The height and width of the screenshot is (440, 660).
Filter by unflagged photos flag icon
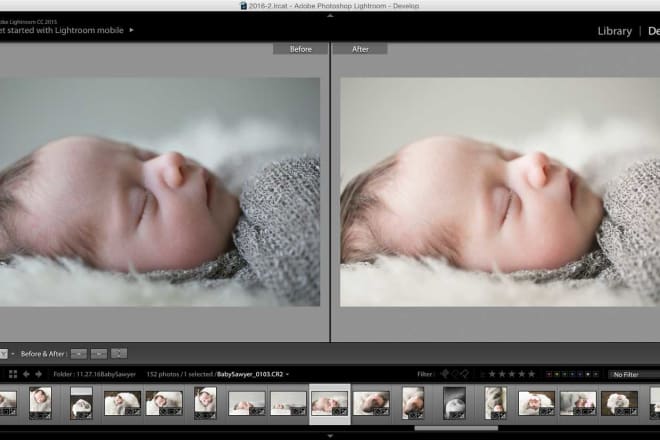pos(455,373)
